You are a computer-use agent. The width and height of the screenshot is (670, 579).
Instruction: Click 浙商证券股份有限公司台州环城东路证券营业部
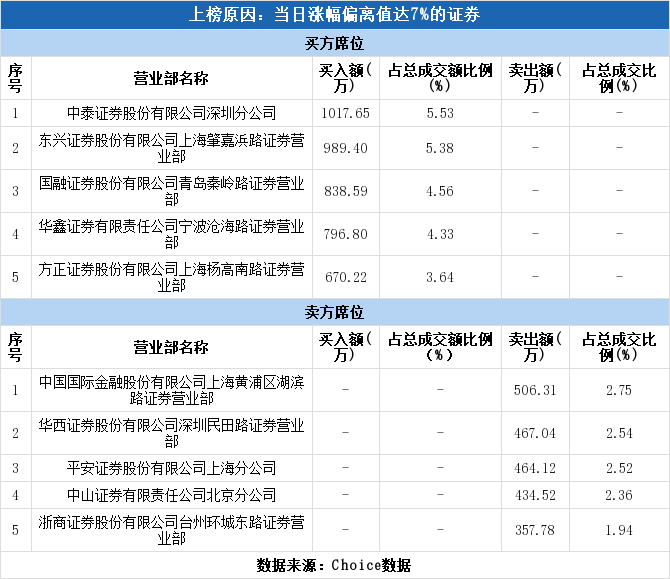[x=172, y=530]
